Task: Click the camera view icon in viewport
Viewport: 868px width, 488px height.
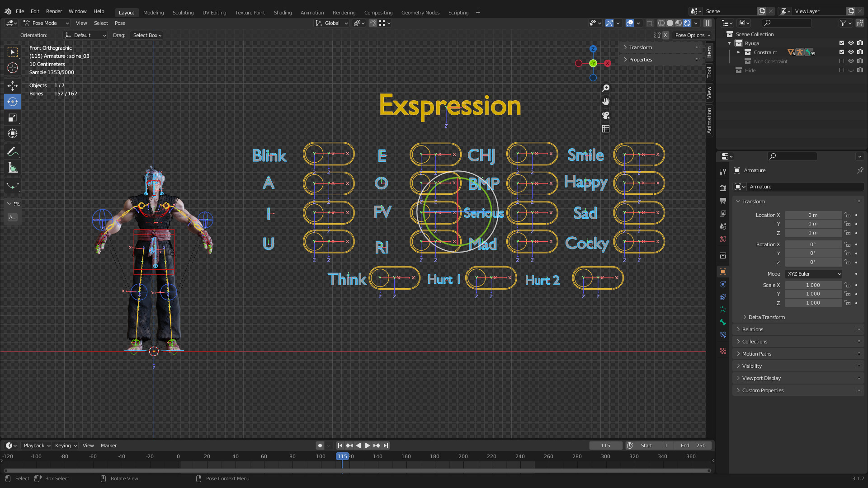Action: click(606, 115)
